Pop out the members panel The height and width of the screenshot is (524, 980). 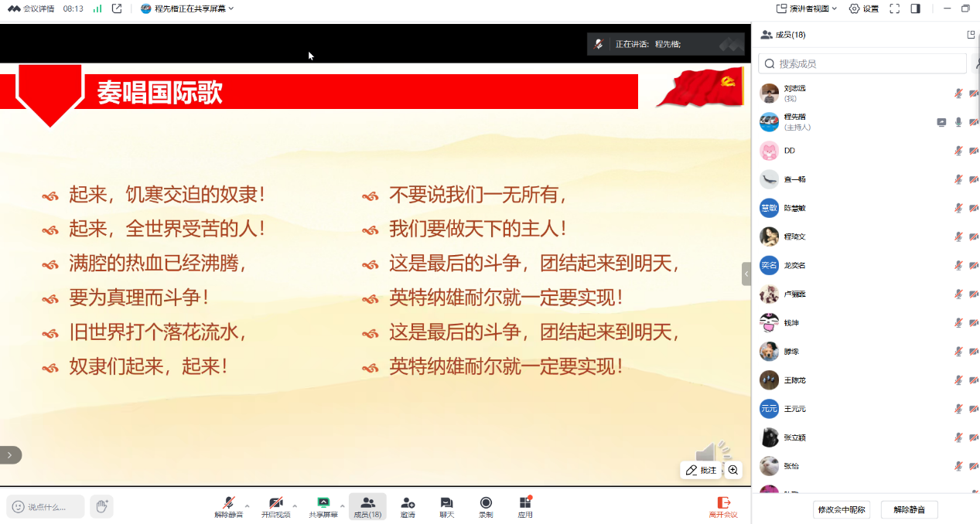(x=971, y=35)
